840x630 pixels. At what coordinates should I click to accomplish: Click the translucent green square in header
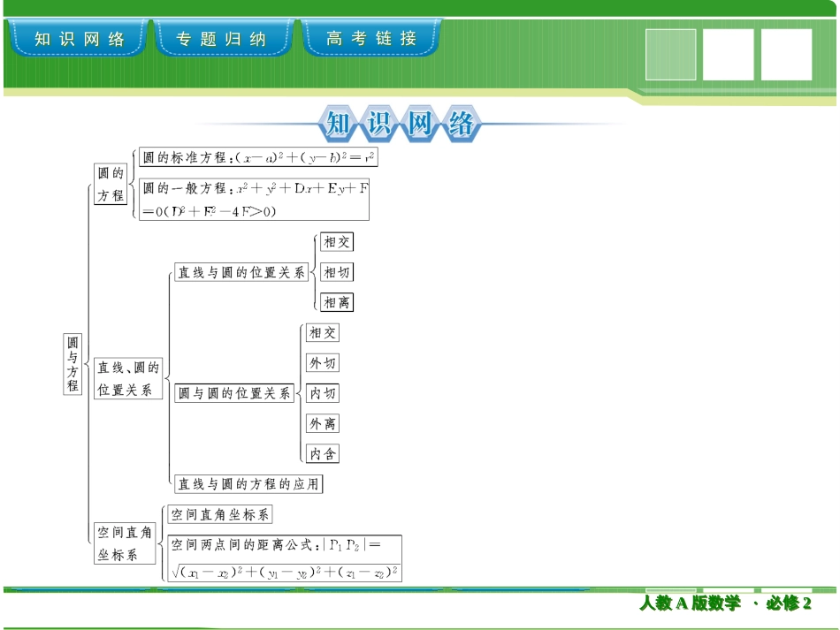(671, 55)
